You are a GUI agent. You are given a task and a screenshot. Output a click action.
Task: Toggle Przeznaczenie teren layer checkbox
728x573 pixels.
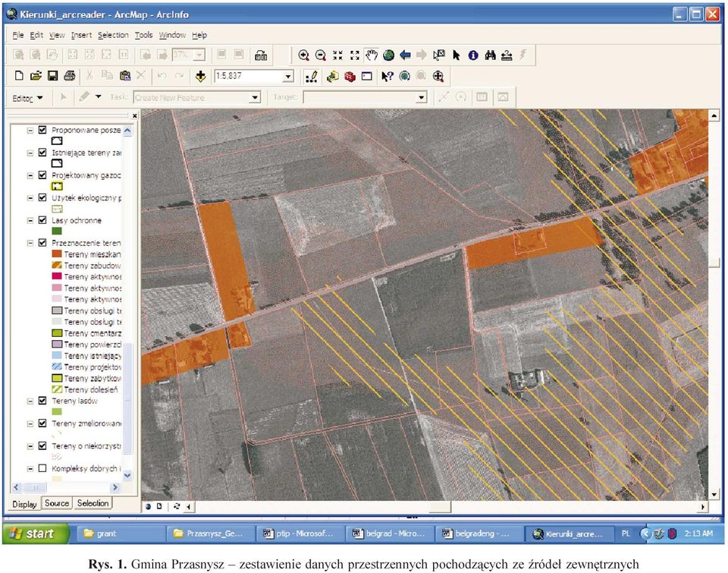pyautogui.click(x=42, y=243)
